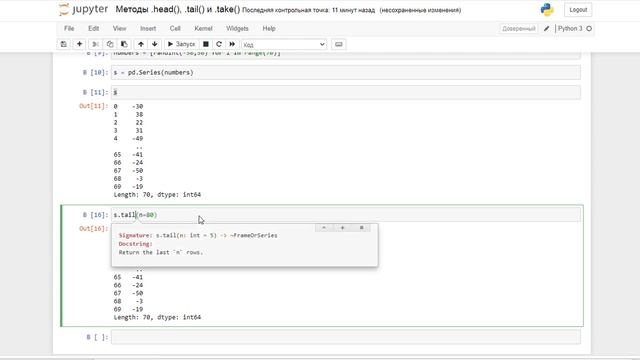This screenshot has width=640, height=360.
Task: Move selected cell down arrow
Action: coord(155,44)
